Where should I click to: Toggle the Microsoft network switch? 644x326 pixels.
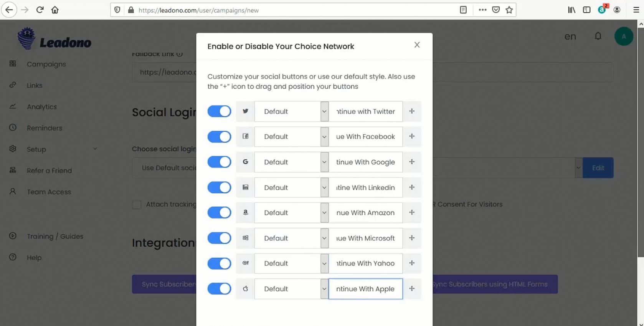pyautogui.click(x=219, y=238)
